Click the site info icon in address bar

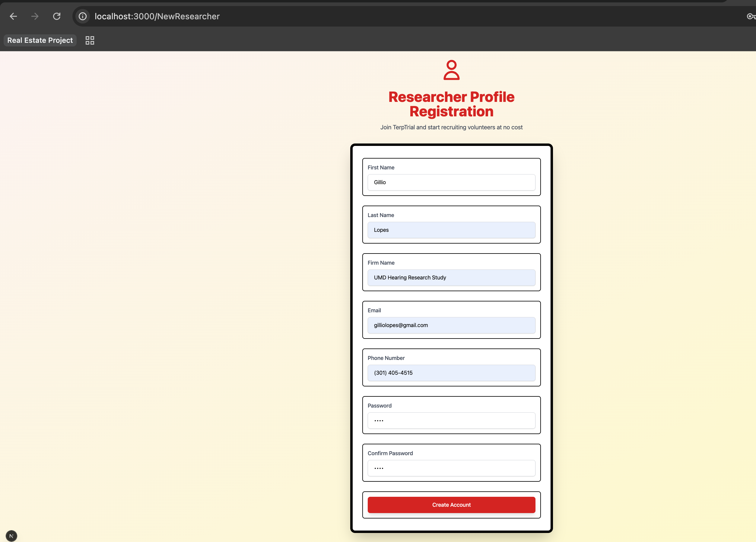[x=83, y=16]
